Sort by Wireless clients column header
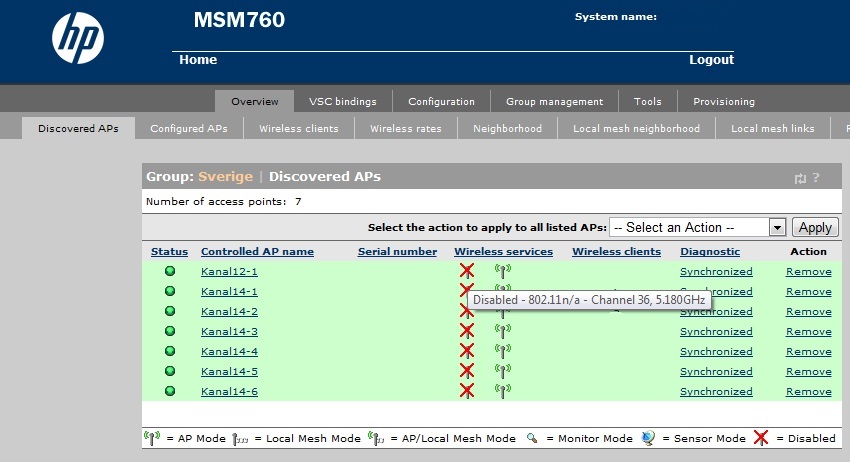This screenshot has width=850, height=462. 616,252
